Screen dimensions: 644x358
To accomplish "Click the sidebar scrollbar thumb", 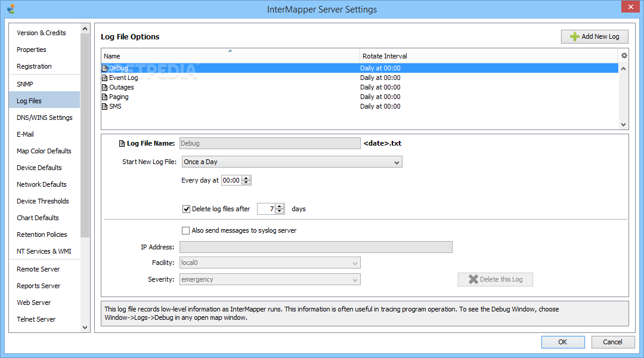I will [x=85, y=135].
